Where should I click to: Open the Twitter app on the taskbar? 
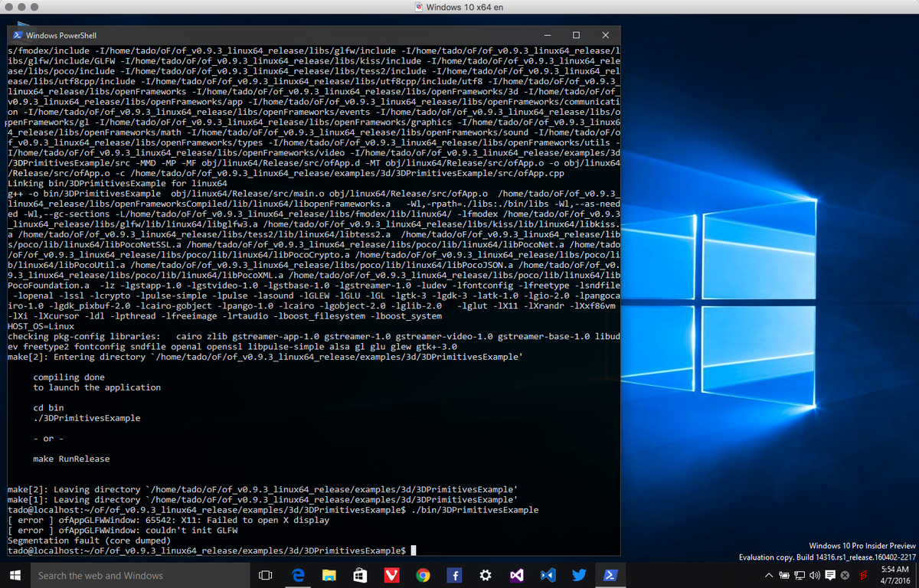(x=578, y=575)
